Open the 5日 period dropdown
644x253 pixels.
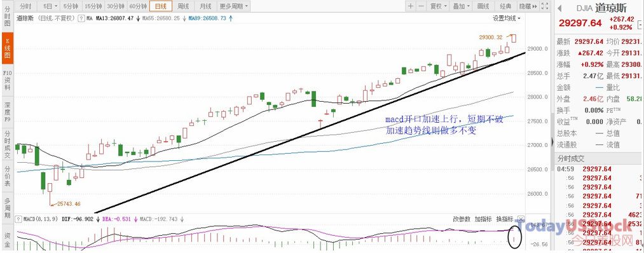[x=50, y=6]
